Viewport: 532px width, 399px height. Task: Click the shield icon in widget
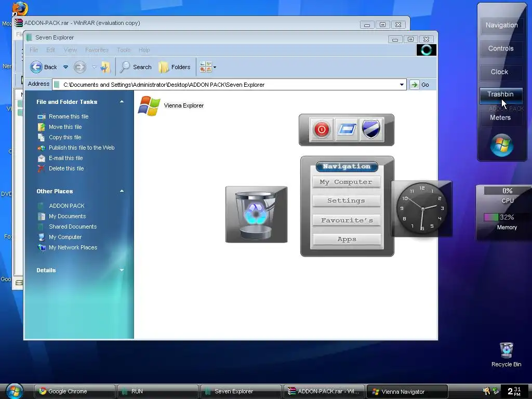(371, 129)
